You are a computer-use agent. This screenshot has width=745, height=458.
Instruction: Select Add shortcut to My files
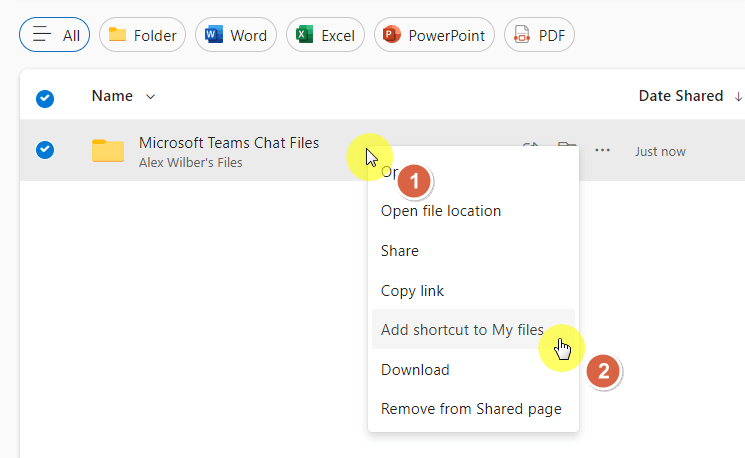[473, 329]
